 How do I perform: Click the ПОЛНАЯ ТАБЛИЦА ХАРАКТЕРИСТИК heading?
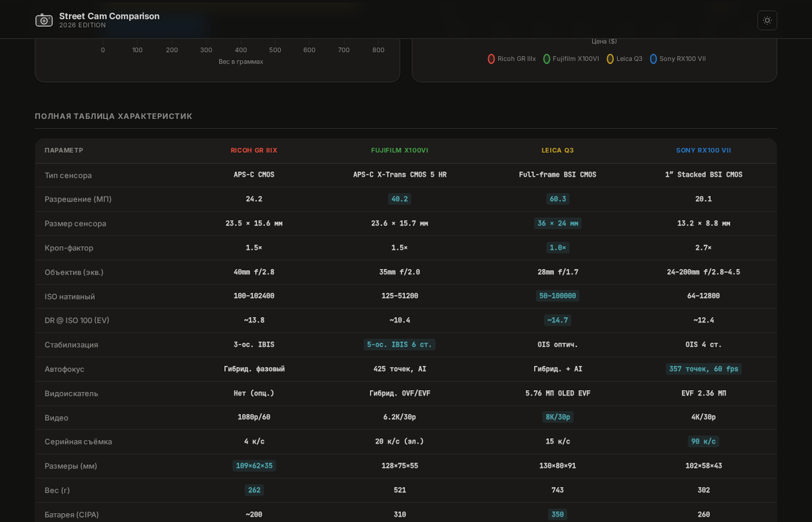pos(114,116)
